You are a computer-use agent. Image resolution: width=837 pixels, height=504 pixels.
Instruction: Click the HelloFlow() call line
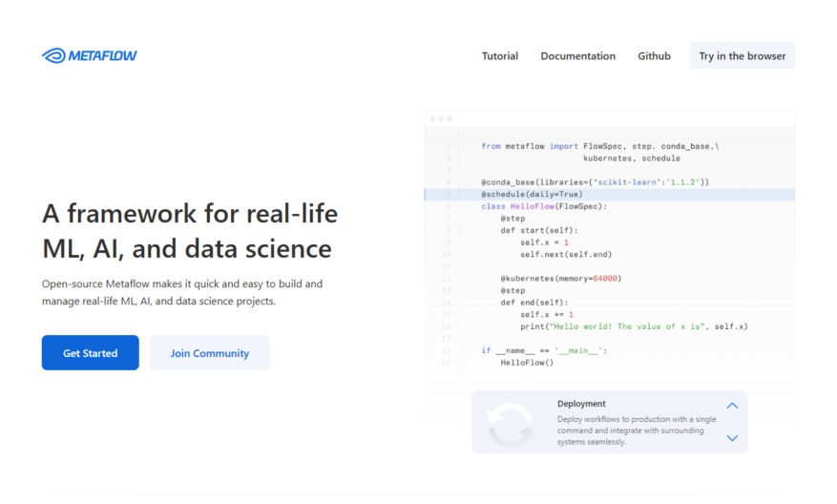point(527,363)
